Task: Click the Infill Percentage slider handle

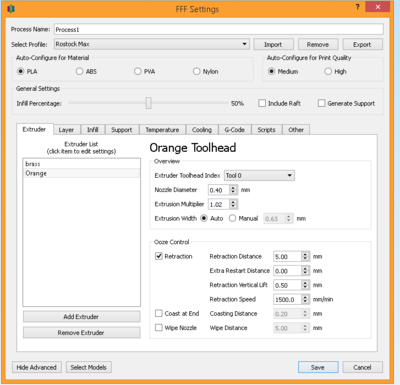Action: tap(149, 103)
